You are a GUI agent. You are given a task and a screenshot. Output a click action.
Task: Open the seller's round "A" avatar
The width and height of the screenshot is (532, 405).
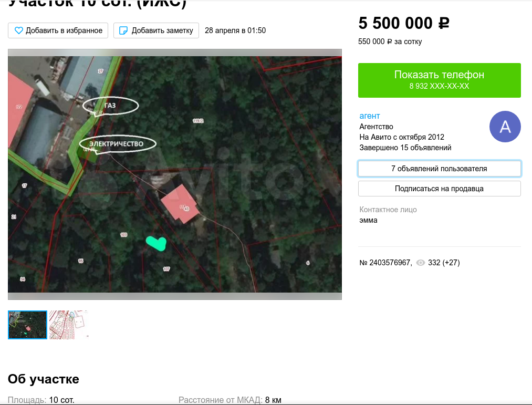click(505, 127)
